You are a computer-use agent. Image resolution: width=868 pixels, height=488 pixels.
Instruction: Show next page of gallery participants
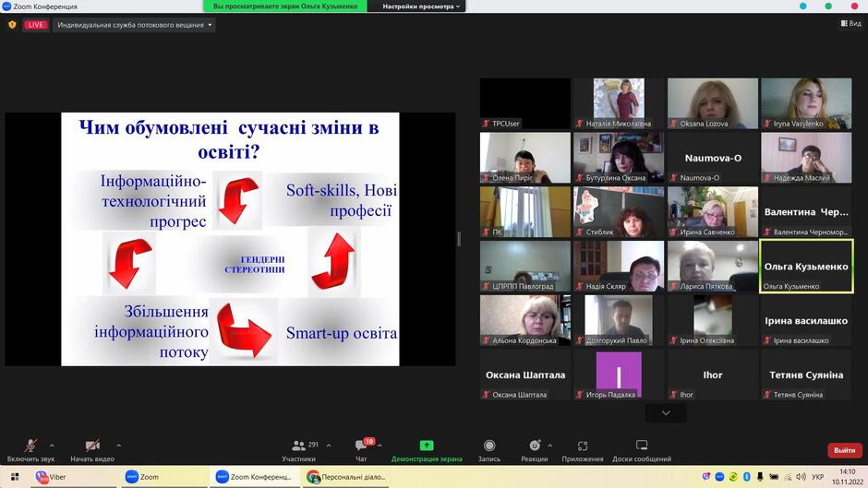(x=666, y=413)
